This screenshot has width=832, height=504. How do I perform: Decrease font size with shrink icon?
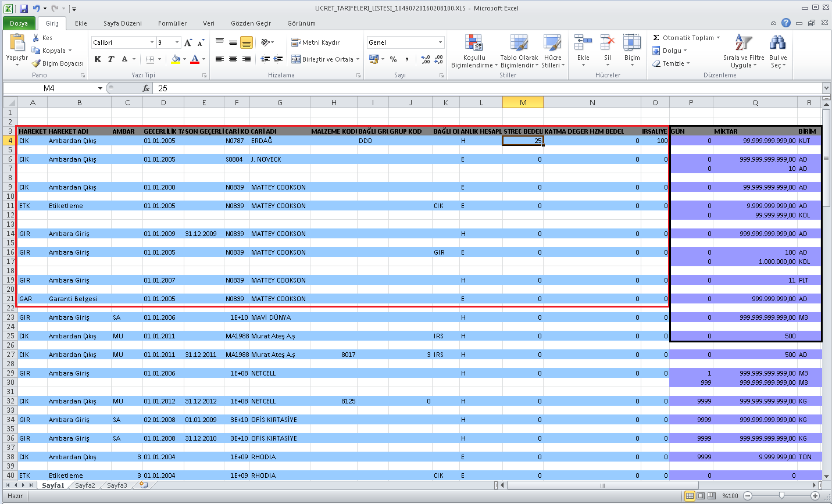point(201,42)
